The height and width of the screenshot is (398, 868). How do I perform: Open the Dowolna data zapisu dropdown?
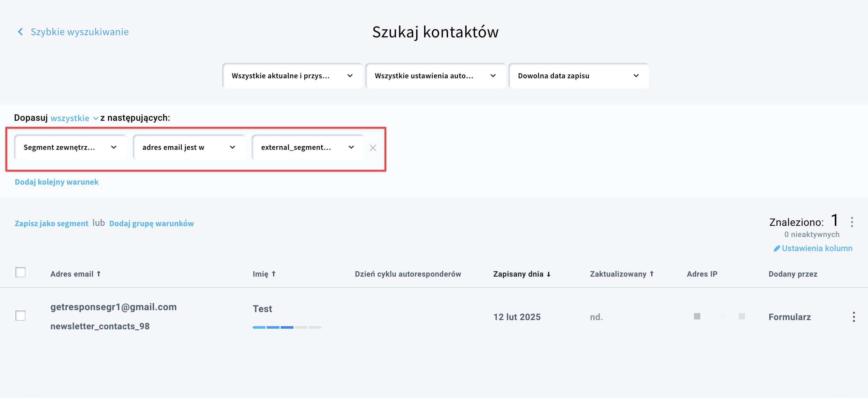click(578, 76)
